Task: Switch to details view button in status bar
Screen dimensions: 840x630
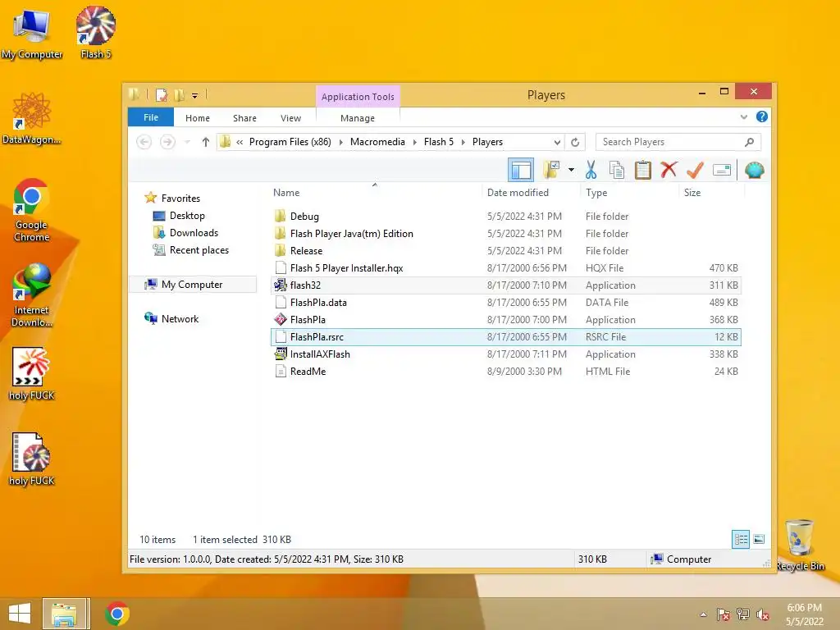Action: (x=741, y=539)
